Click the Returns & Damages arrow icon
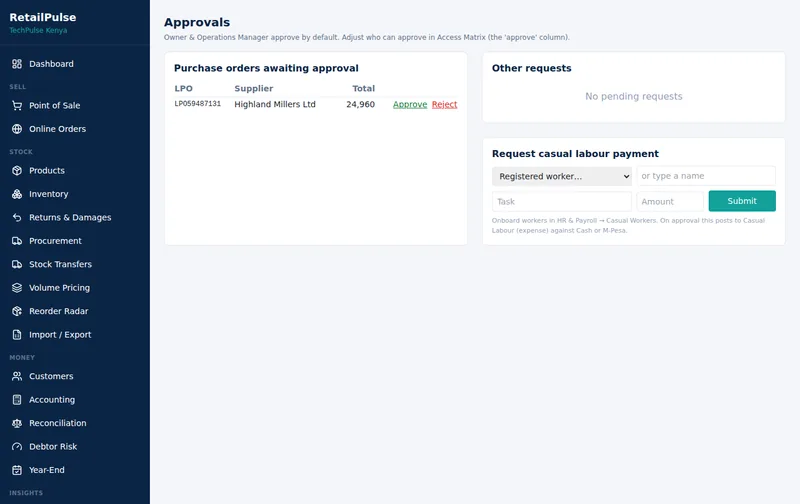 17,218
